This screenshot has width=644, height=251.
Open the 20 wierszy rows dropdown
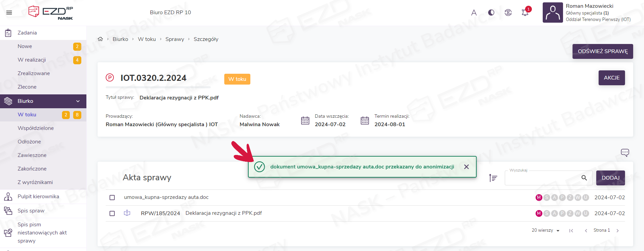point(545,230)
